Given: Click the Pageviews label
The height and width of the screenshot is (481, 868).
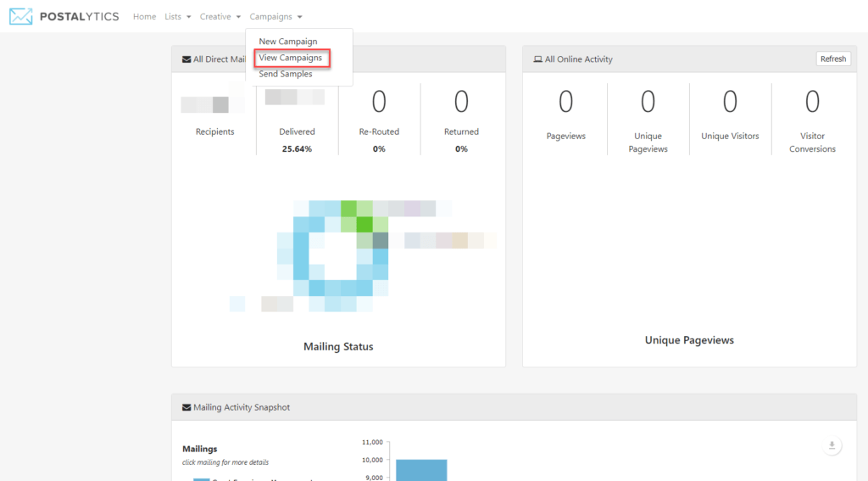Looking at the screenshot, I should tap(565, 136).
